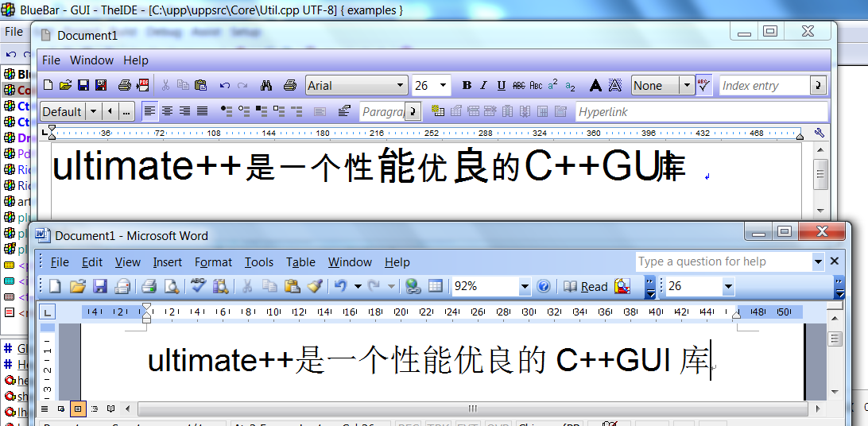Open the None language dropdown

(686, 86)
